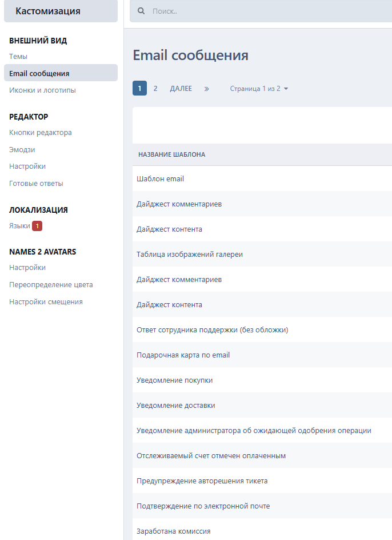Click the ДАЛЕЕ next page button
Screen dimensions: 392x540
coord(181,89)
